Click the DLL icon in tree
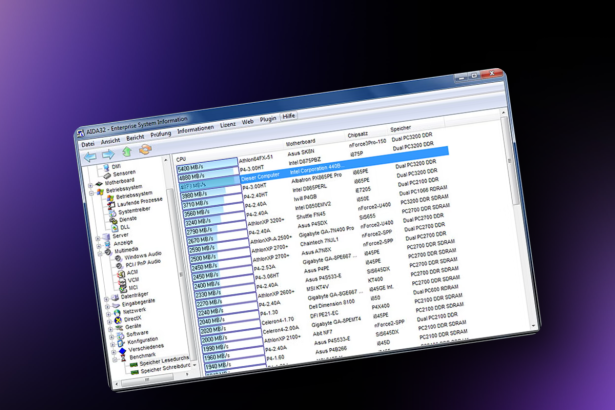The image size is (615, 410). (115, 228)
